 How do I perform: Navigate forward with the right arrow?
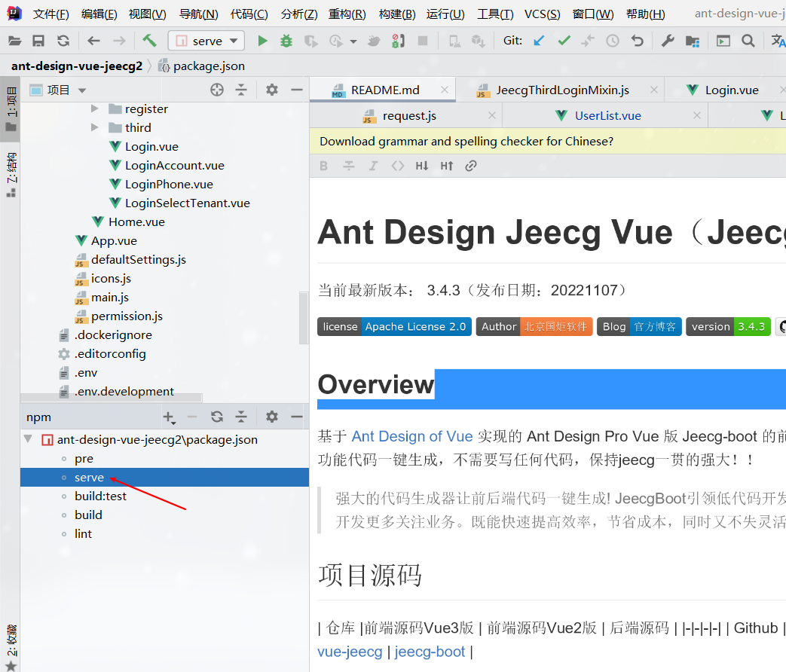pyautogui.click(x=119, y=41)
